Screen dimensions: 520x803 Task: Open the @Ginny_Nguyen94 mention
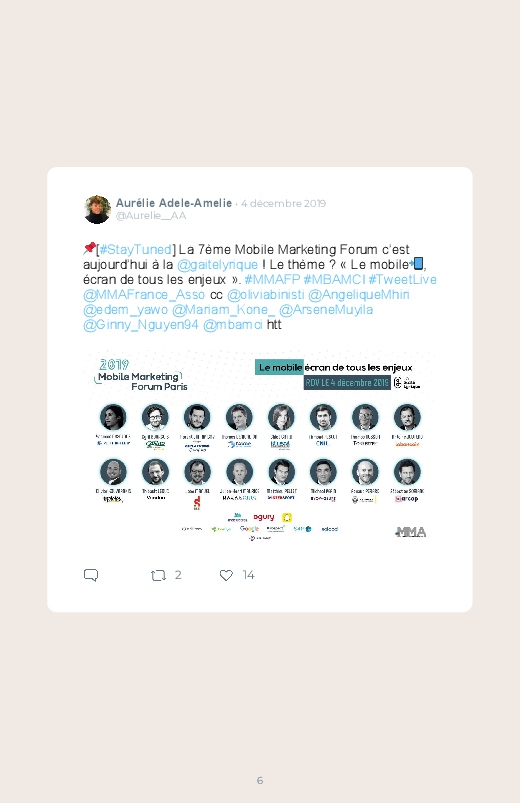click(140, 325)
